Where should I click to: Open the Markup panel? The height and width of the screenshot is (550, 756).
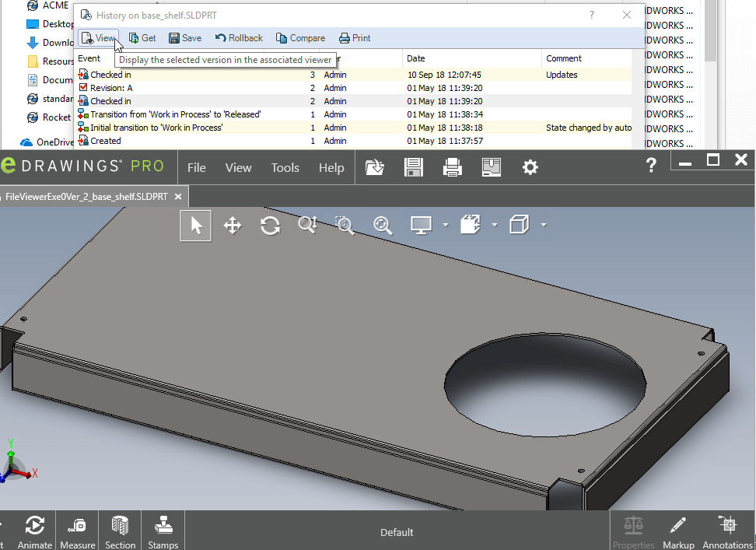[678, 531]
